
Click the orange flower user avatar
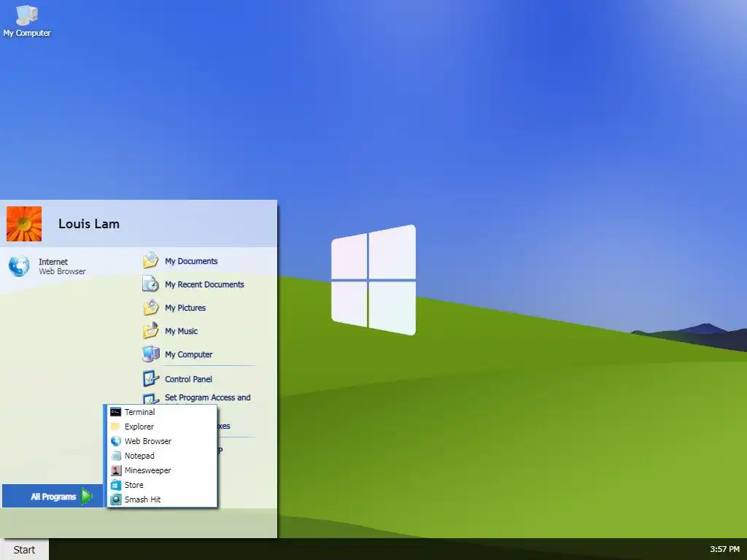24,224
